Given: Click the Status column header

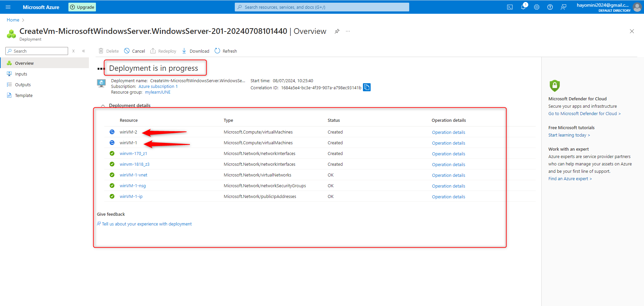Looking at the screenshot, I should click(x=334, y=120).
